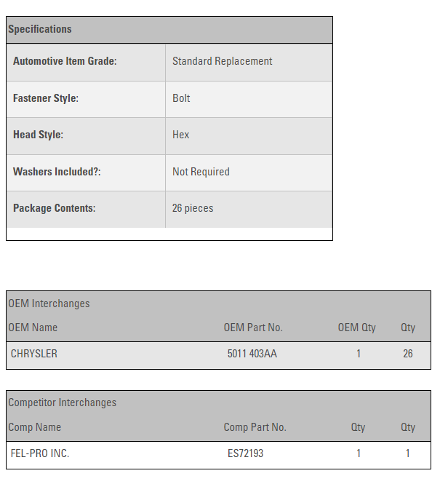Click the CHRYSLER OEM name
Viewport: 448px width, 492px height.
tap(34, 354)
